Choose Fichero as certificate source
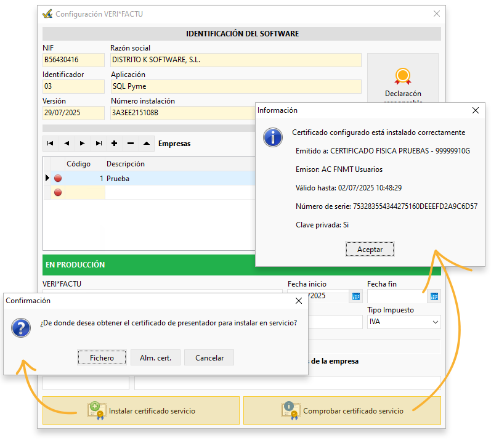The image size is (499, 448). tap(102, 357)
